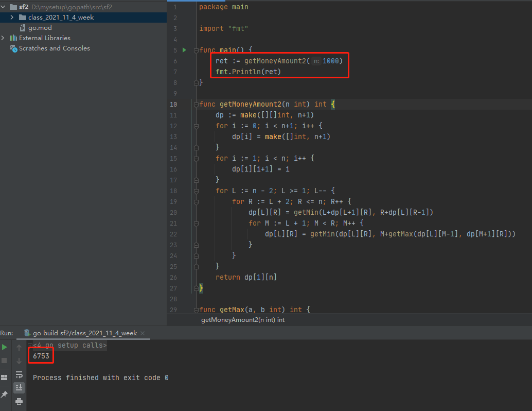
Task: Click 'dp[i][i+1] = i' on line 16
Action: 260,169
